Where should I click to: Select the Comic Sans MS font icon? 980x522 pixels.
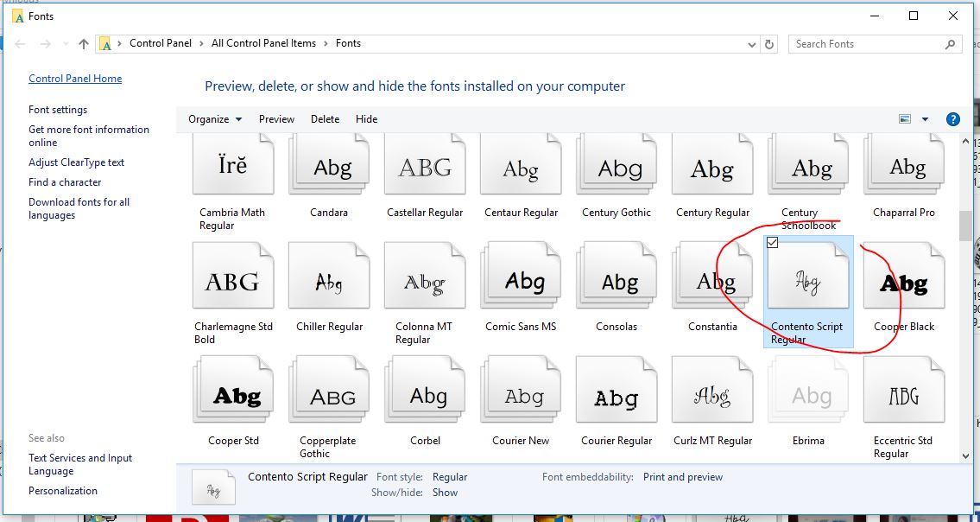click(521, 276)
